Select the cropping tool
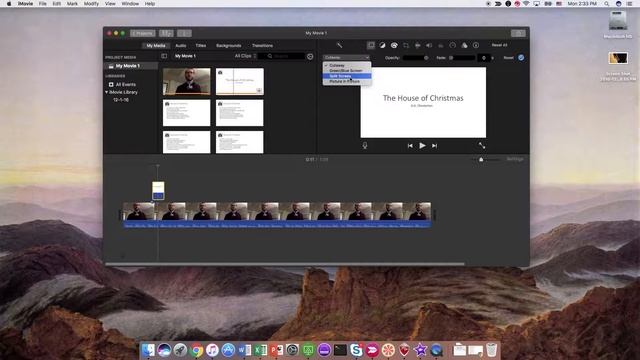 pyautogui.click(x=406, y=45)
